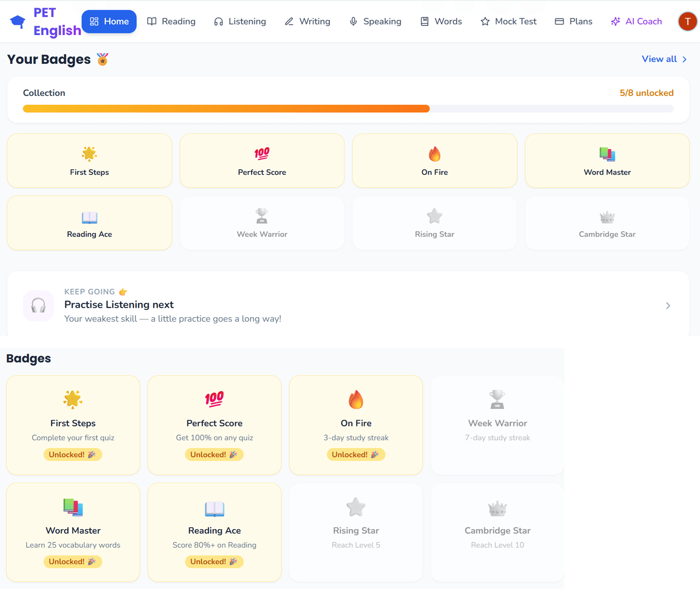
Task: Open the Reading section
Action: 171,22
